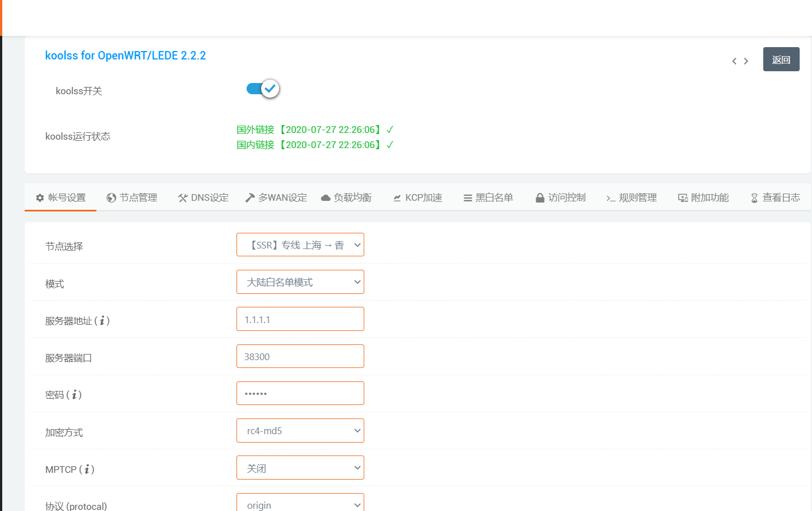This screenshot has width=812, height=511.
Task: Click the info icon next to 密码
Action: tap(74, 395)
